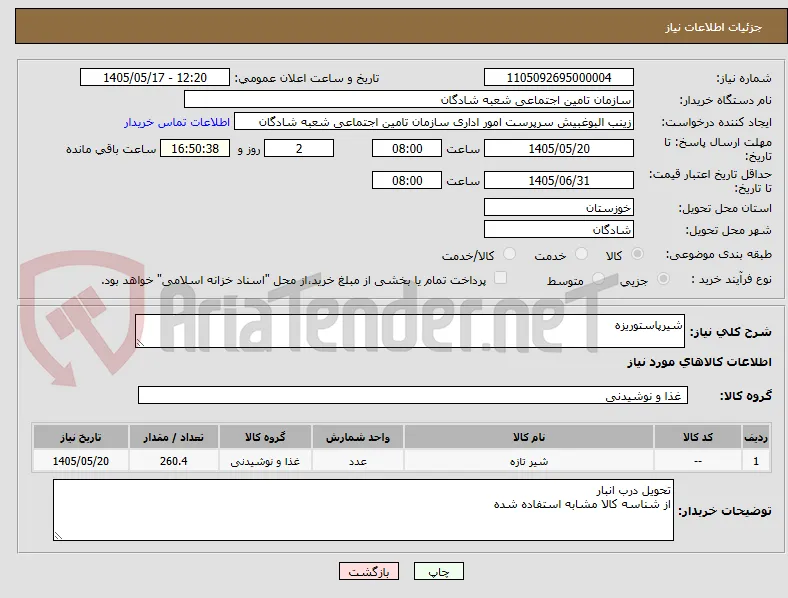Click the شماره نیاز field 1105092695000004
The width and height of the screenshot is (788, 598).
[558, 77]
